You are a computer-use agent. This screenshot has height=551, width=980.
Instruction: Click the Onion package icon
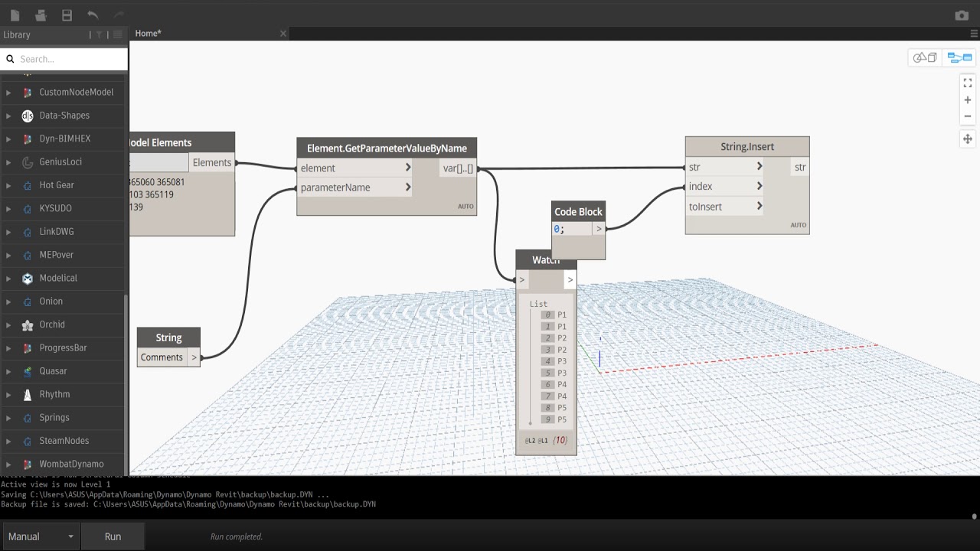28,302
